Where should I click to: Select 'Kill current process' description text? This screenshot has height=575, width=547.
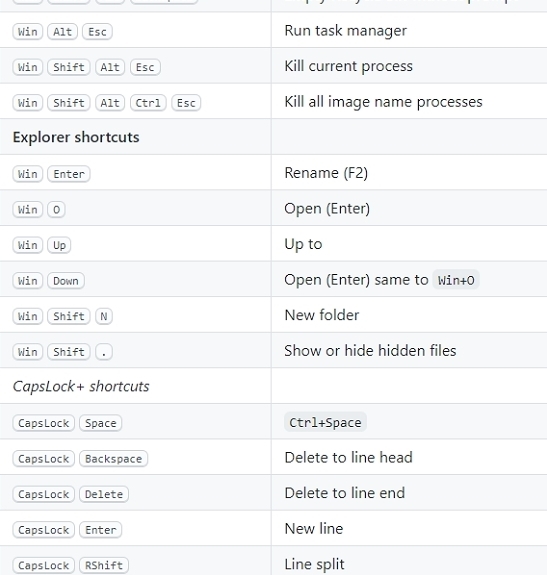coord(348,66)
